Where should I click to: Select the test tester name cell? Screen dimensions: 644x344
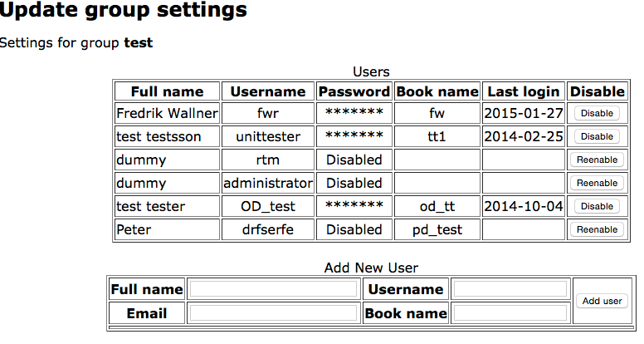[x=167, y=206]
